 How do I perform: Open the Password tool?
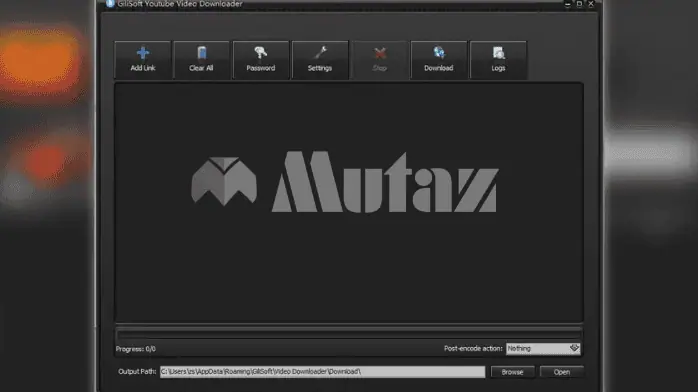[261, 60]
